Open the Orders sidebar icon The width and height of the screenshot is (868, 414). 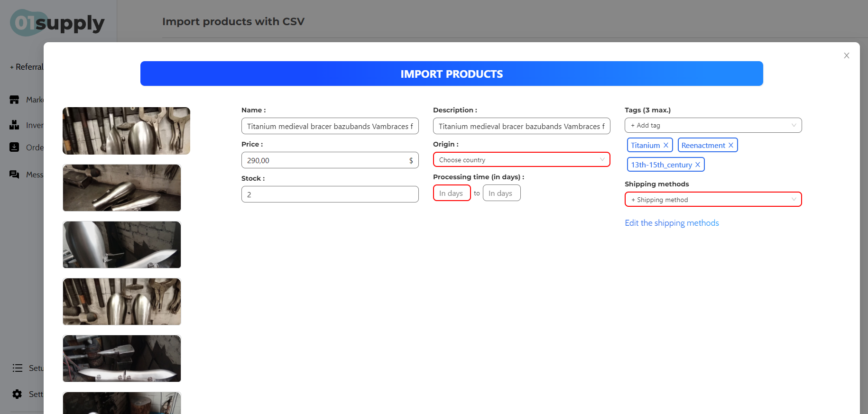coord(14,147)
